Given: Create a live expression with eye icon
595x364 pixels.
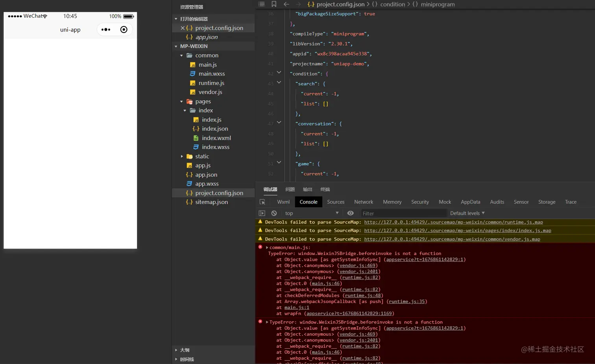Looking at the screenshot, I should click(350, 213).
